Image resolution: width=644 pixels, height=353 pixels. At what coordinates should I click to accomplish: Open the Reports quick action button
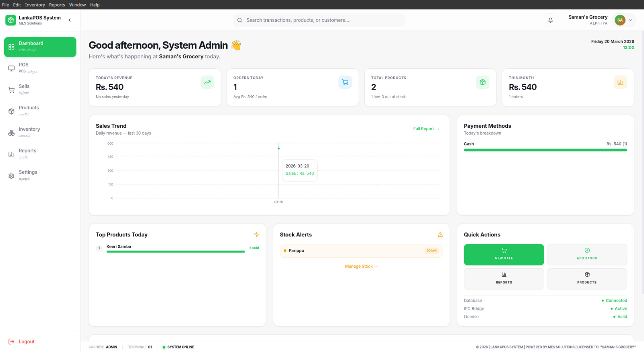[x=504, y=279]
